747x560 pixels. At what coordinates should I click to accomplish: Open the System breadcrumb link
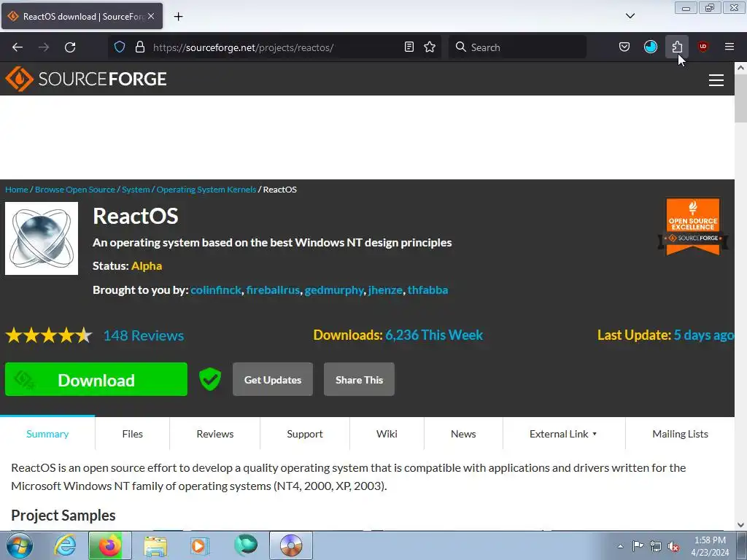[136, 190]
